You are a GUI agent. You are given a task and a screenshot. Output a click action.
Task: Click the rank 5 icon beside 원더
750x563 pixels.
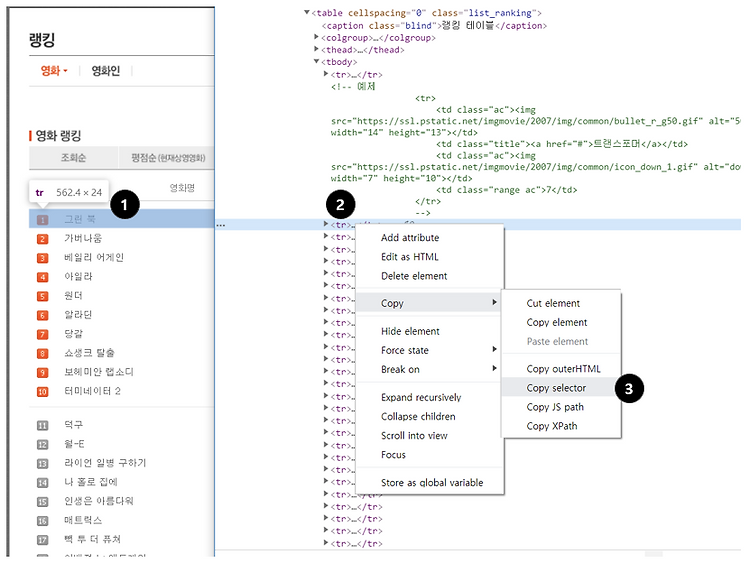tap(43, 297)
